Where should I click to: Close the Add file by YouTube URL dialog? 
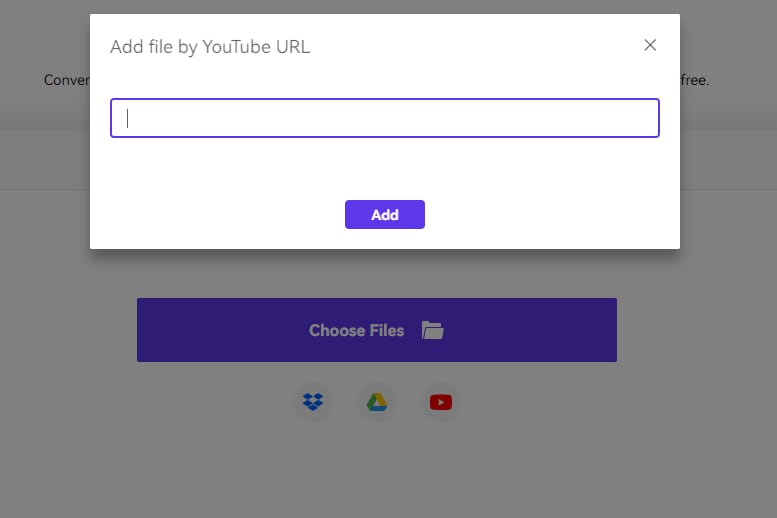(650, 45)
